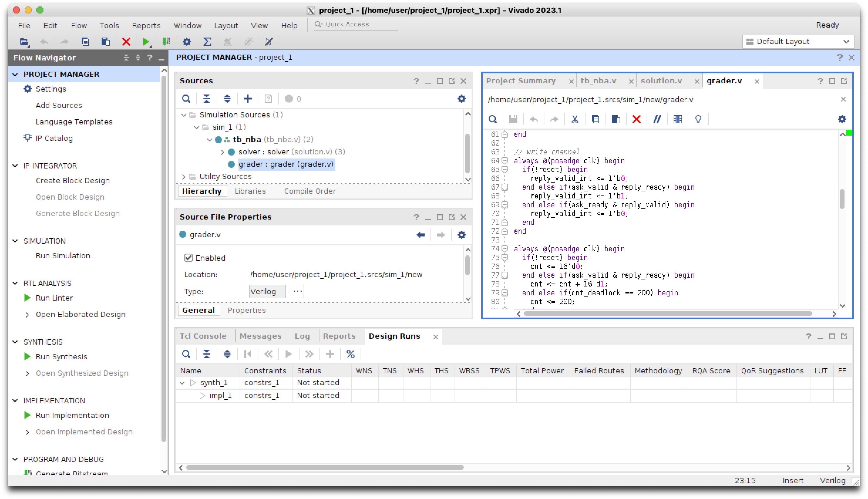Screen dimensions: 868x499
Task: Toggle code fold at line 64
Action: tap(504, 161)
